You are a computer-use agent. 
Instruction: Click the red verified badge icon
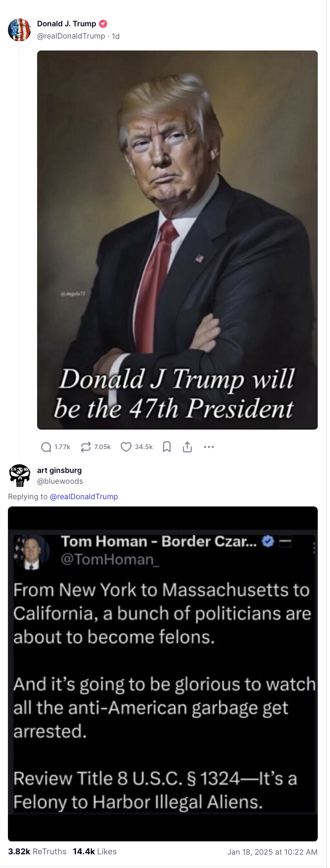103,24
